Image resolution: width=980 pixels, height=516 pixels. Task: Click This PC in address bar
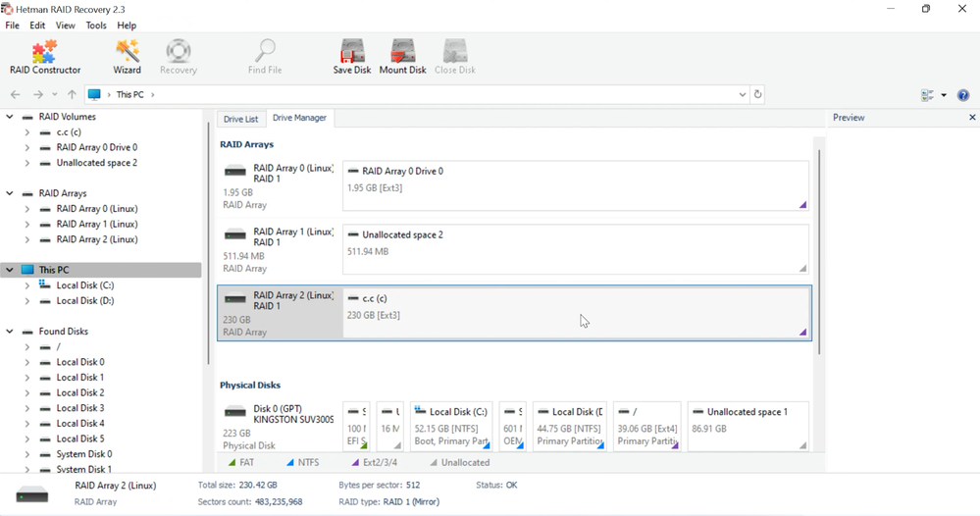pos(130,94)
